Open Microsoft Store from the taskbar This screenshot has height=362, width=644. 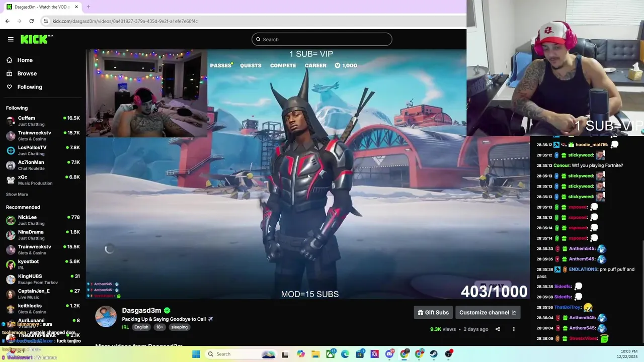pyautogui.click(x=360, y=354)
